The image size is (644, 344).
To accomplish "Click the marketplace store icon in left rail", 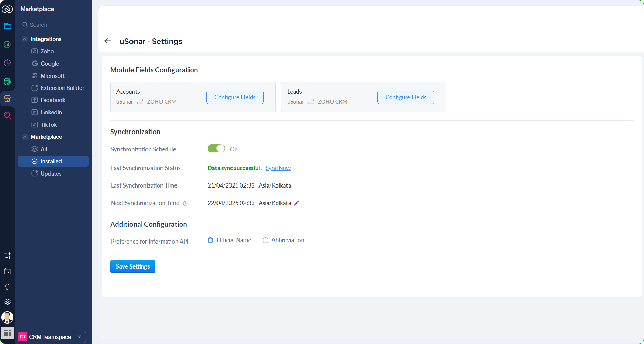I will [x=7, y=98].
